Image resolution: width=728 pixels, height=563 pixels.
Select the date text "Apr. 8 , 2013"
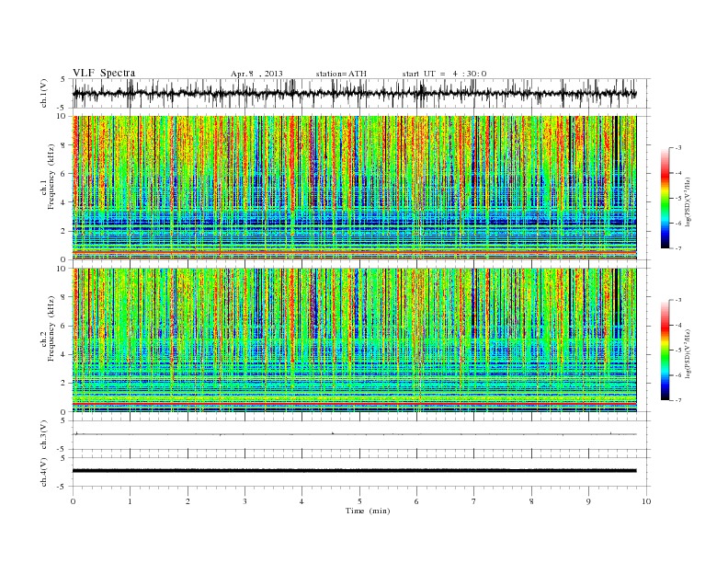pos(256,74)
